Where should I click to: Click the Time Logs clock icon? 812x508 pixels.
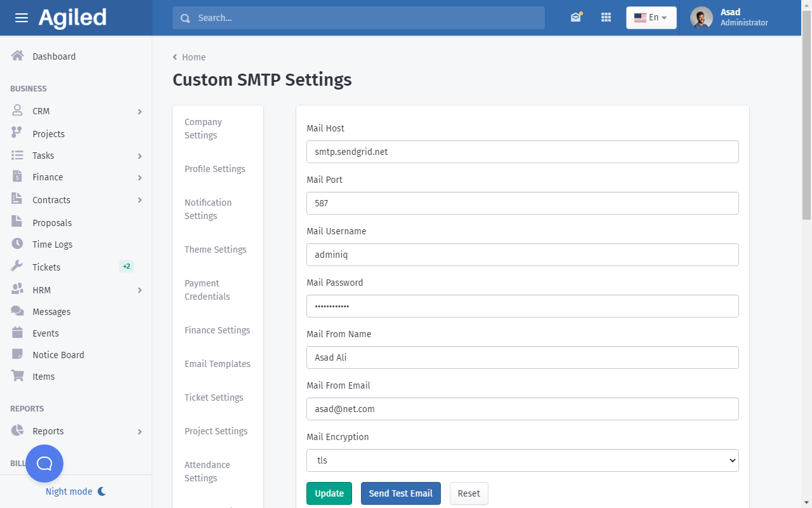coord(18,244)
